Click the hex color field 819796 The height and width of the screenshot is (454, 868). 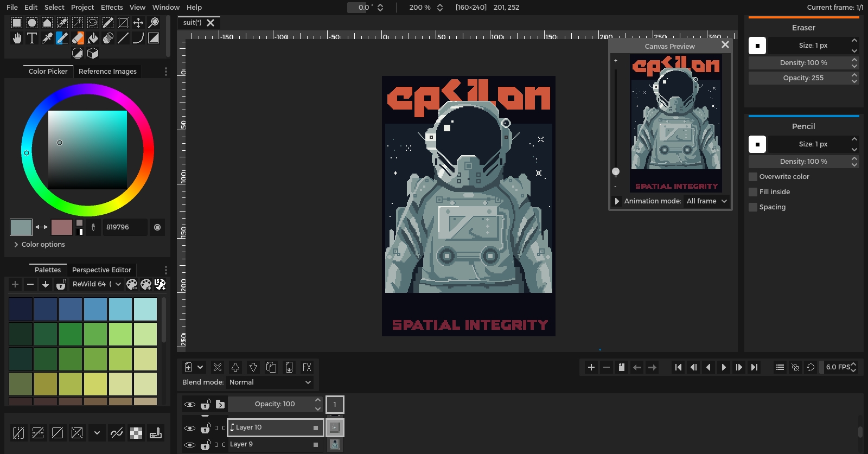pos(125,227)
